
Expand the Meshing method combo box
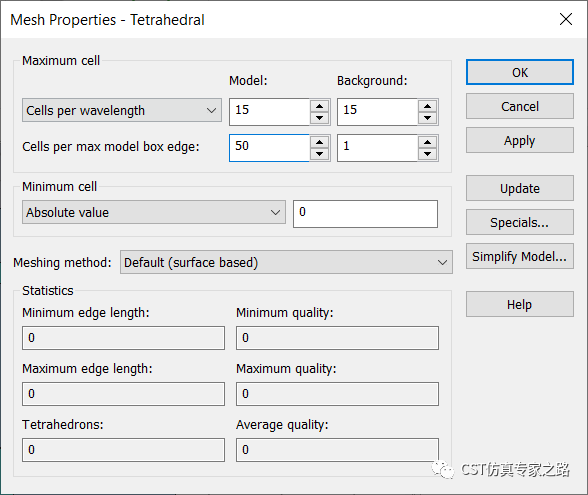pos(286,262)
